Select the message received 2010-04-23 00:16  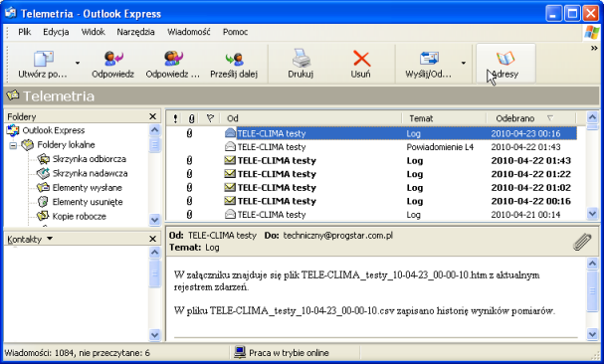(x=372, y=133)
